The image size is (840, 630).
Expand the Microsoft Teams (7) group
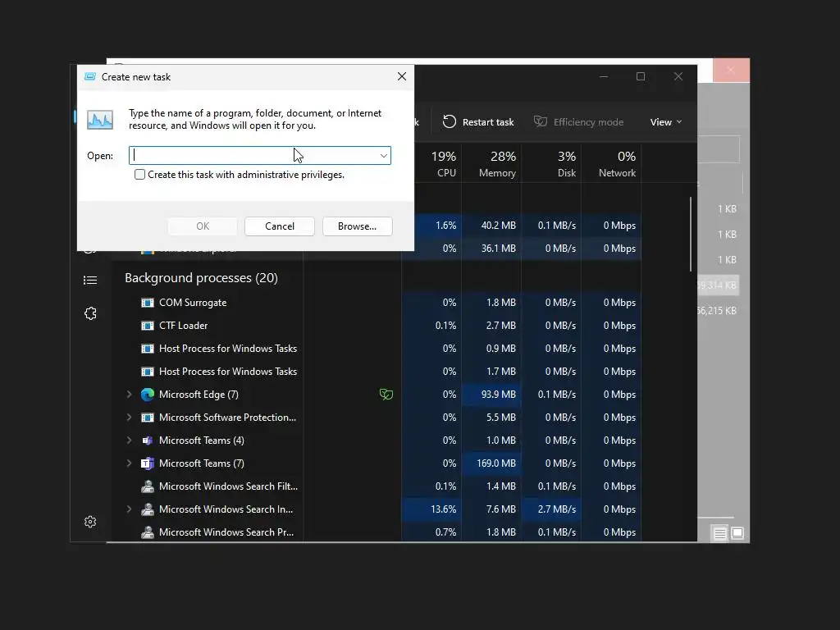coord(129,463)
